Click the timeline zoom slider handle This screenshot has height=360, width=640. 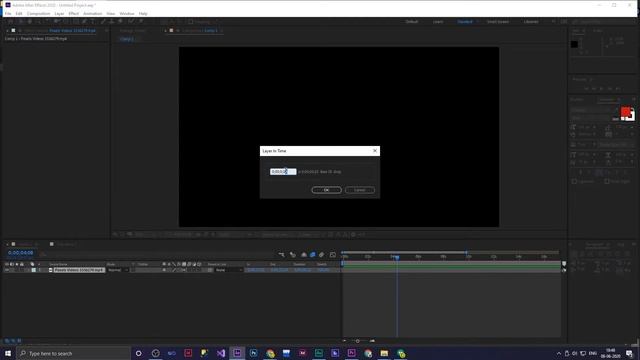pyautogui.click(x=358, y=341)
